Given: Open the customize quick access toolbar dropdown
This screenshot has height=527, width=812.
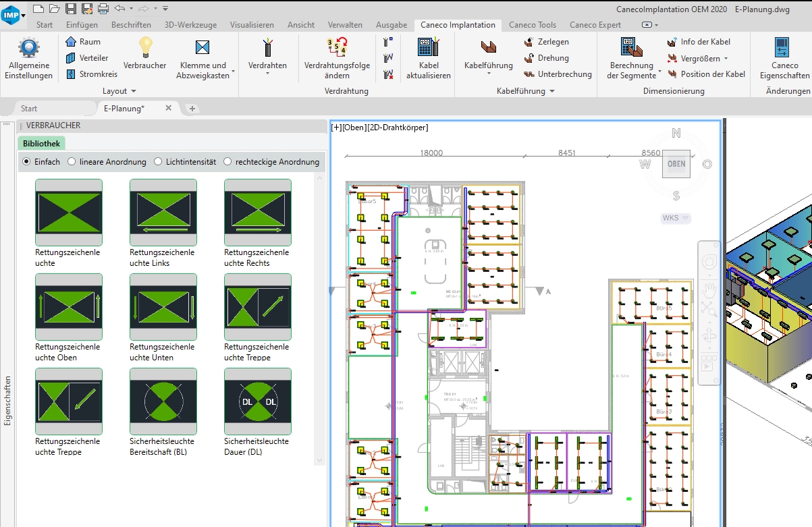Looking at the screenshot, I should click(166, 8).
